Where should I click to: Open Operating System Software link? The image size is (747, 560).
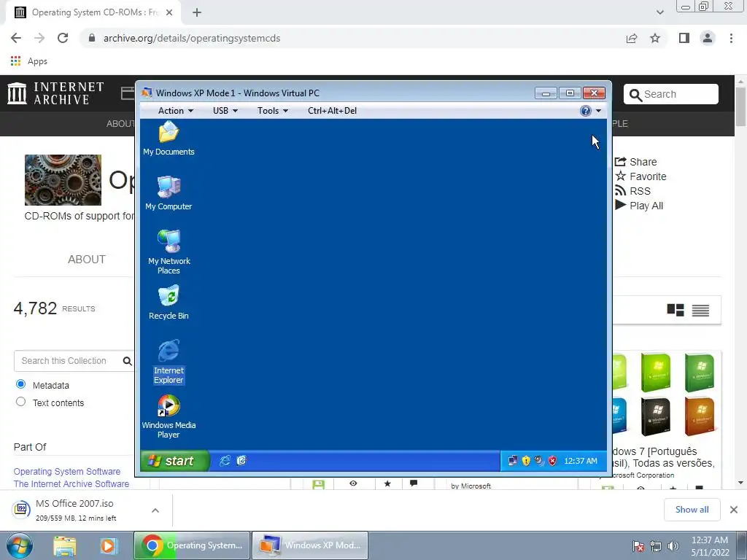click(x=66, y=472)
